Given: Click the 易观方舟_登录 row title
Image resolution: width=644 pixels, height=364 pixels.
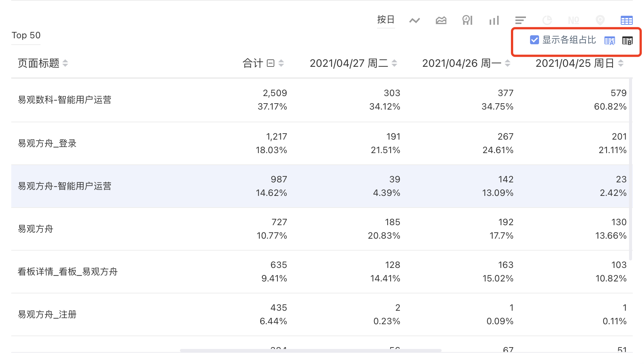Looking at the screenshot, I should pos(47,143).
